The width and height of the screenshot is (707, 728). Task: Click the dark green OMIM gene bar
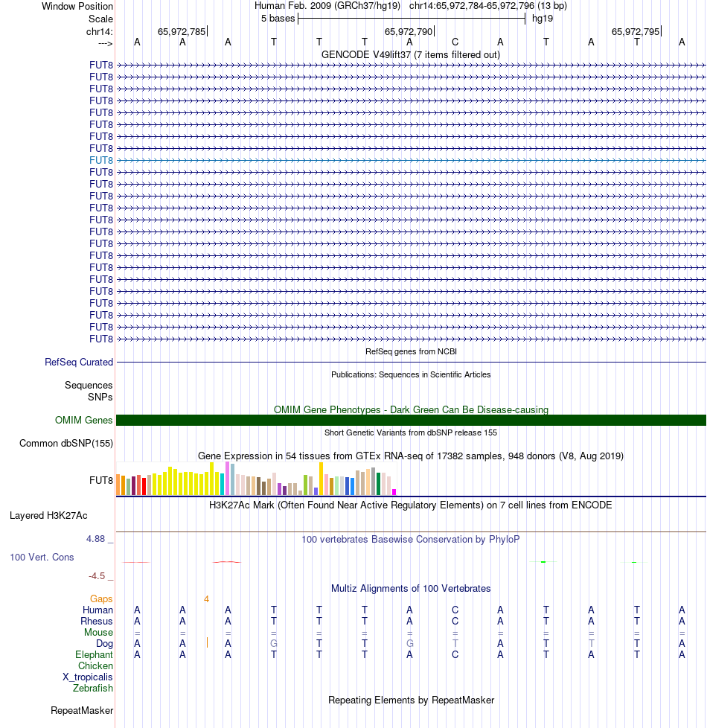[x=411, y=420]
